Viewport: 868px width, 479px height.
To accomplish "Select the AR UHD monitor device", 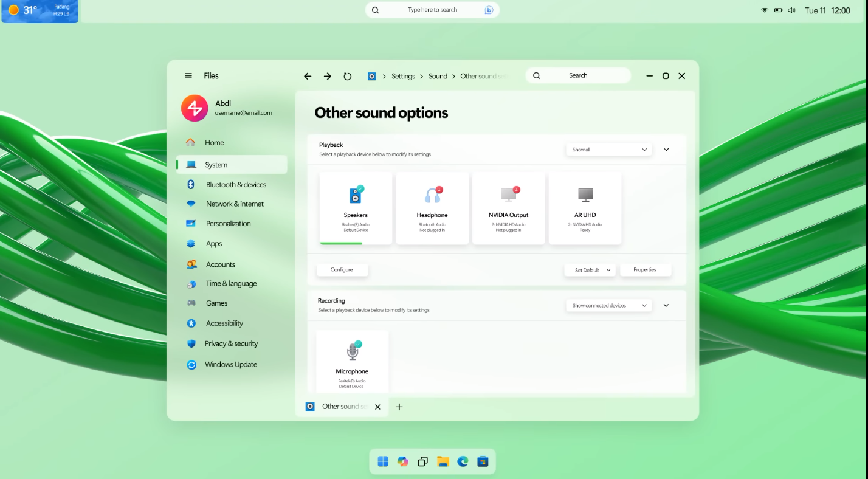I will pyautogui.click(x=585, y=208).
